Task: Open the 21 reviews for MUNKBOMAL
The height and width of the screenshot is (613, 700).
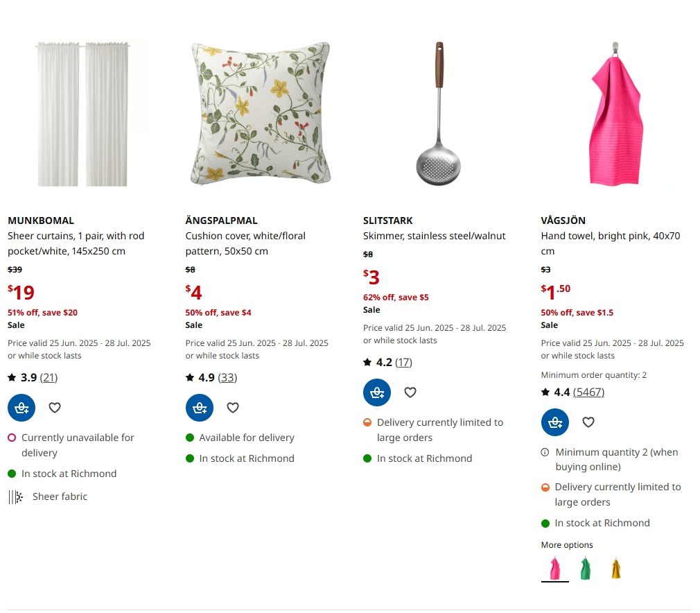Action: pos(49,377)
